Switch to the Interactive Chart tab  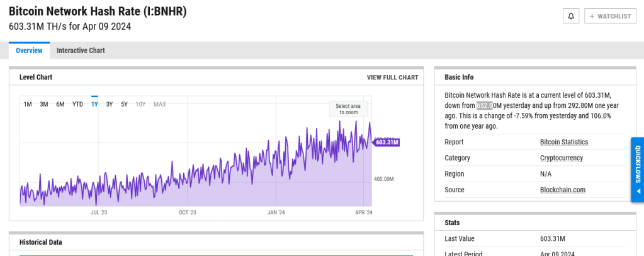point(81,50)
